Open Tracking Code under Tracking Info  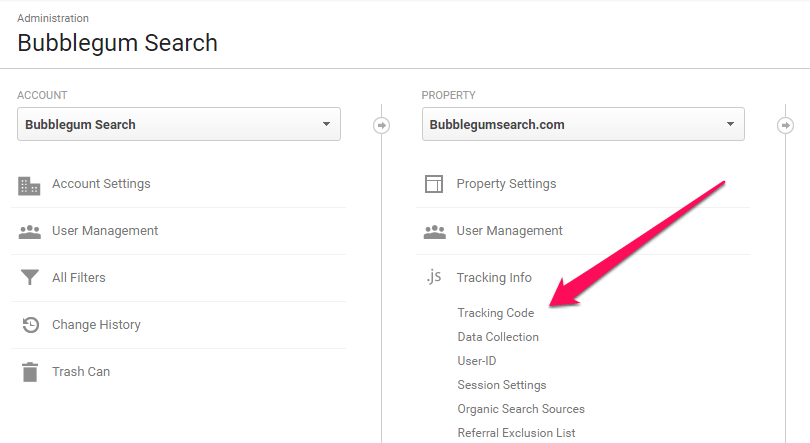pyautogui.click(x=495, y=313)
